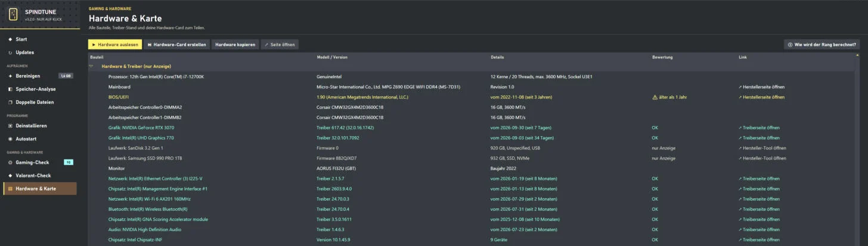The height and width of the screenshot is (246, 868).
Task: Open Hersteller-Tool for Samsung SSD 990 PRO
Action: coord(762,158)
